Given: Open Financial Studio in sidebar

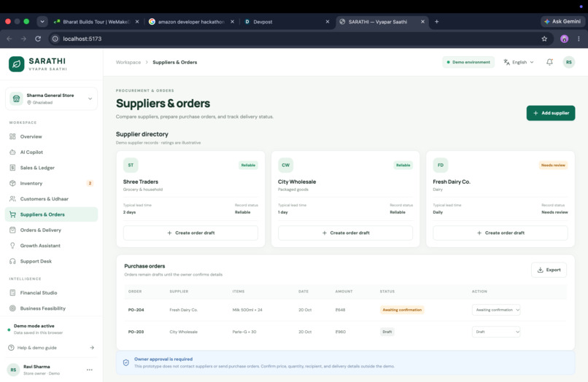Looking at the screenshot, I should [x=51, y=293].
